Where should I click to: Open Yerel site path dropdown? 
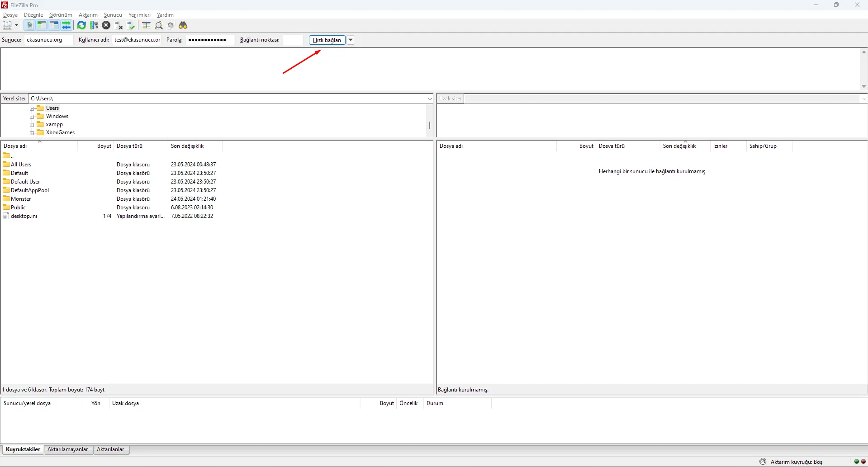[430, 99]
